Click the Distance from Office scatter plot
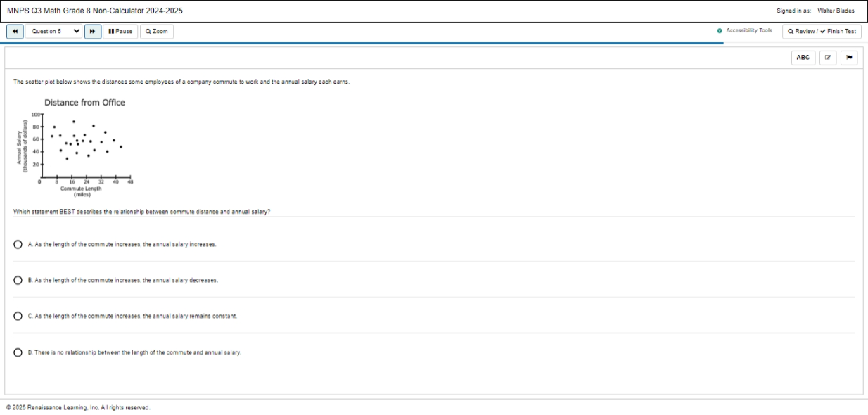Image resolution: width=868 pixels, height=415 pixels. click(x=75, y=148)
